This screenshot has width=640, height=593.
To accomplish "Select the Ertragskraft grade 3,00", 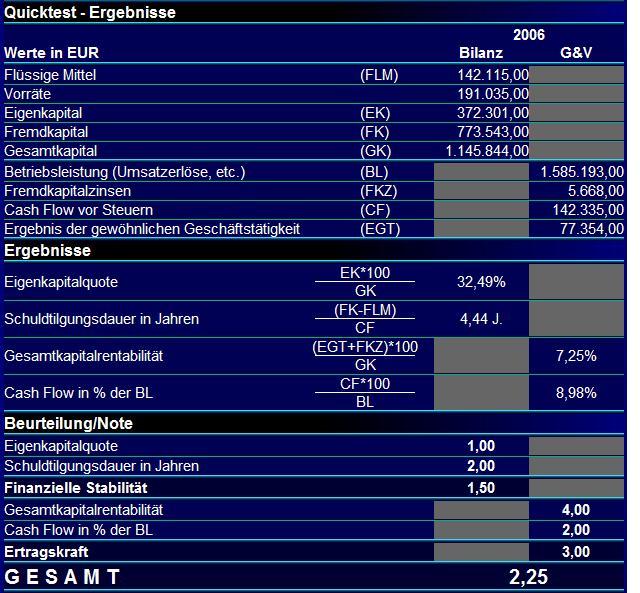I will pos(576,552).
